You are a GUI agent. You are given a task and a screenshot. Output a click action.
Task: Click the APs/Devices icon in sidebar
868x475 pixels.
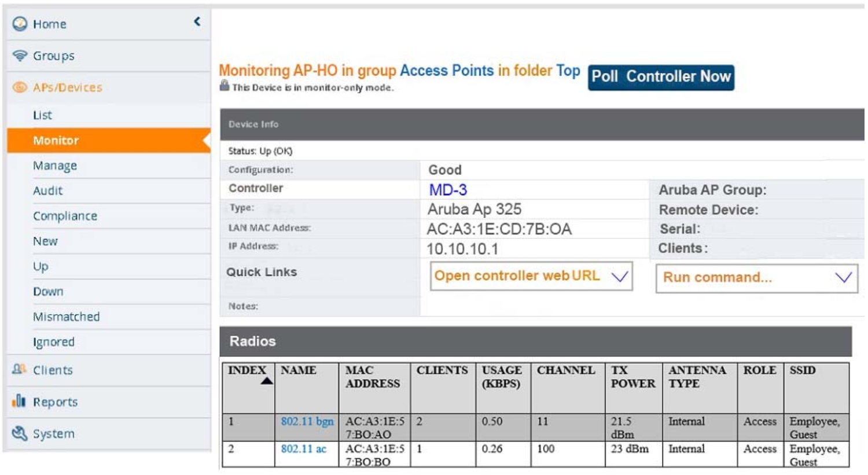coord(20,87)
